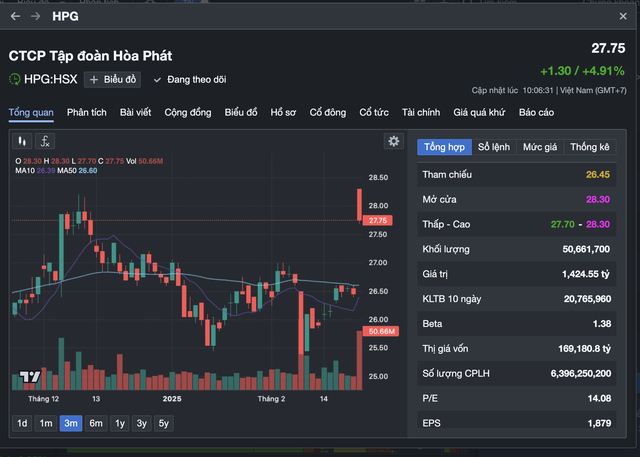Go to the Tài chính tab
This screenshot has height=457, width=640.
(420, 113)
